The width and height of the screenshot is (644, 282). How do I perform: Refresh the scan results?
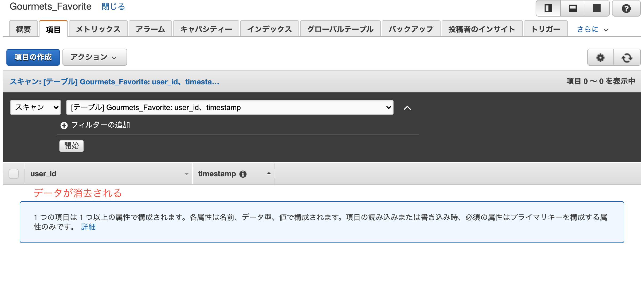coord(627,57)
